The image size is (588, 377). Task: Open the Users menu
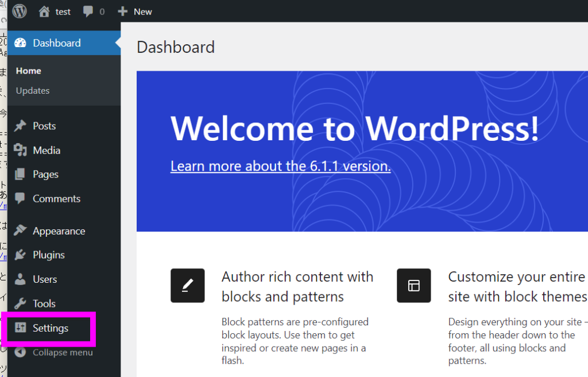[64, 279]
